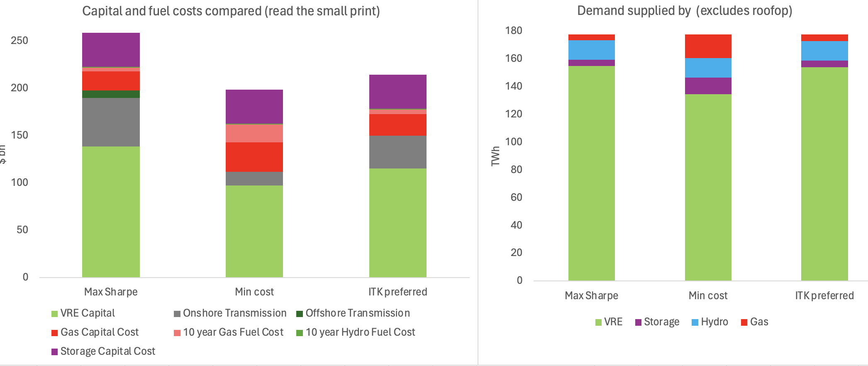868x366 pixels.
Task: Click the TWh vertical axis title
Action: 495,156
